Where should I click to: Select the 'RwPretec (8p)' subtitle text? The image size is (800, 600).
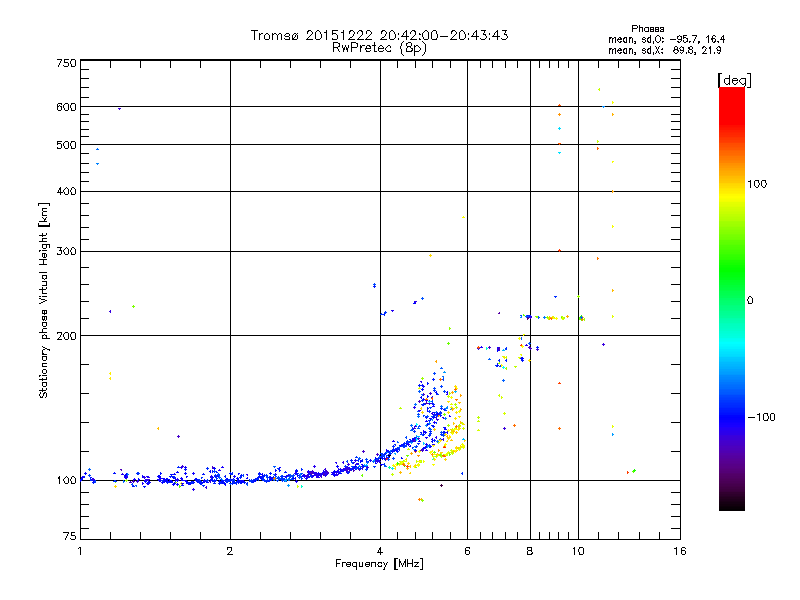[379, 48]
